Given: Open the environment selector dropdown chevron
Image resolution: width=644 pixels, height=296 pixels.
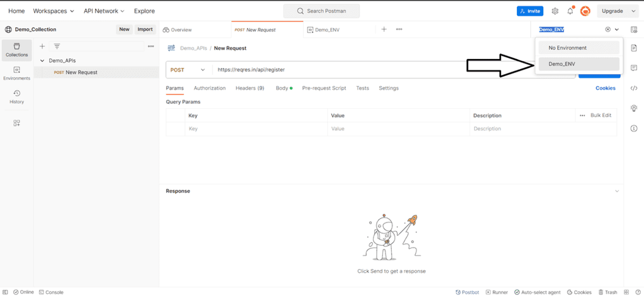Looking at the screenshot, I should point(616,30).
